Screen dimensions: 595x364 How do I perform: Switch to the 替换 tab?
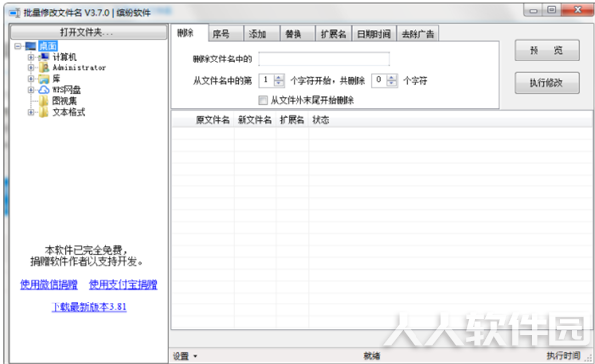(x=297, y=34)
